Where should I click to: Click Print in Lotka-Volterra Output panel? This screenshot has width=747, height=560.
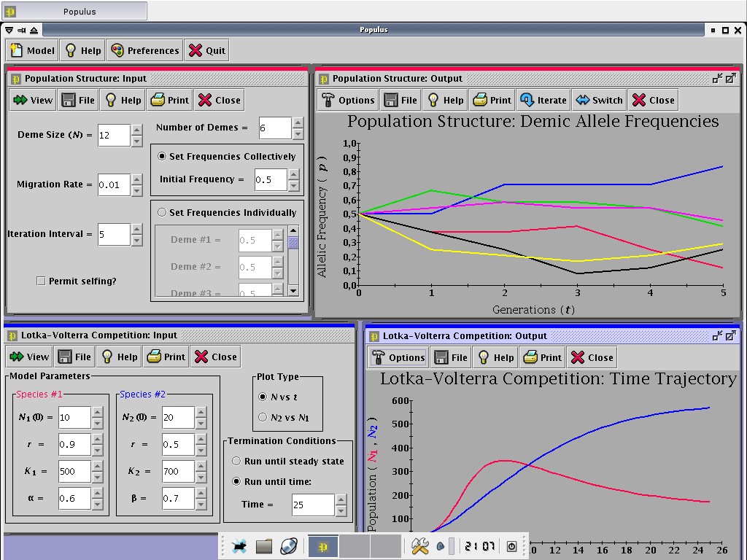[542, 357]
